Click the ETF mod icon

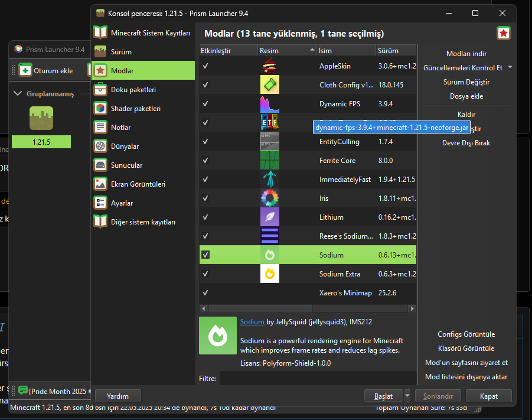click(270, 122)
